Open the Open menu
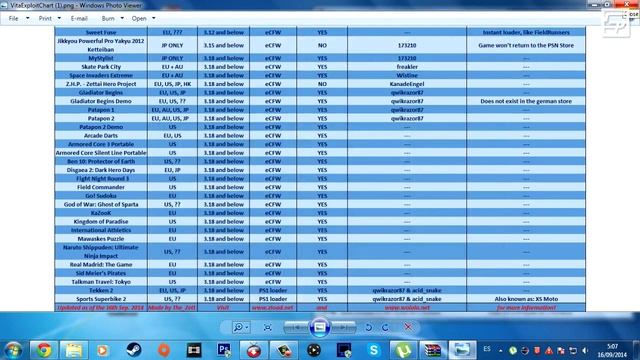 coord(139,18)
